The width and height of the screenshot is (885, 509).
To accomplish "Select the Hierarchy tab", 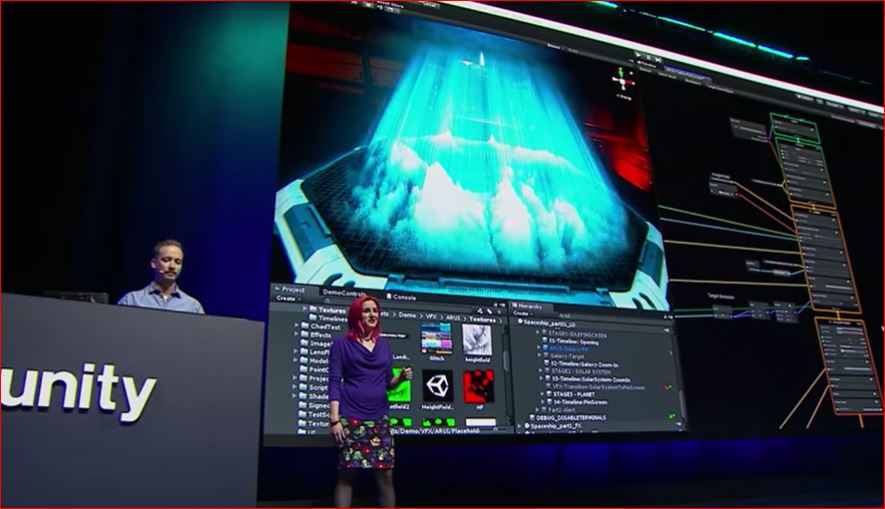I will point(526,306).
